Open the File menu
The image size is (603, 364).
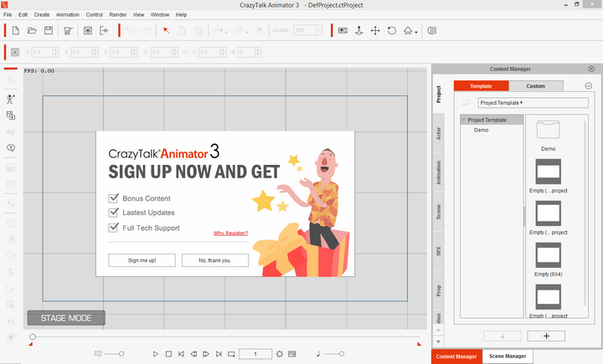8,14
